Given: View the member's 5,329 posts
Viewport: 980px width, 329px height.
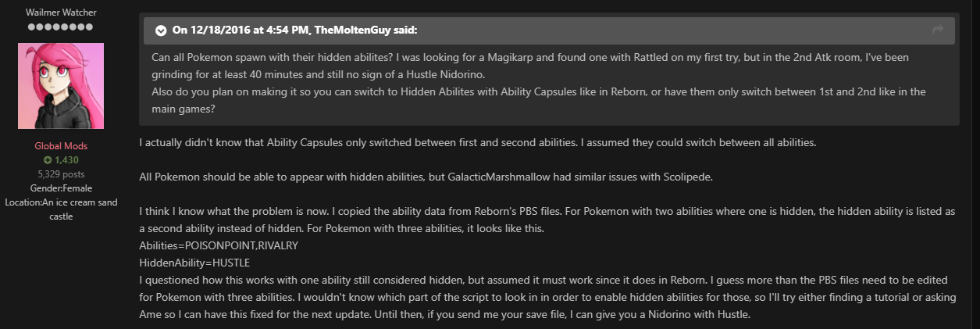Looking at the screenshot, I should pos(61,174).
